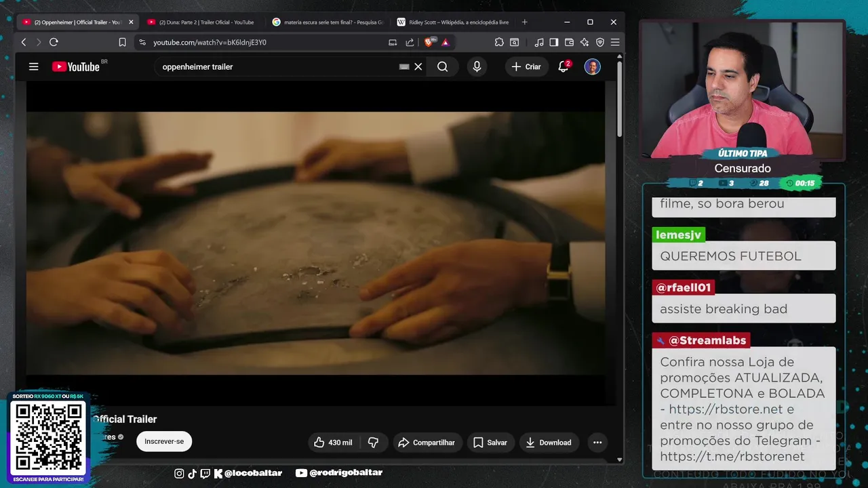This screenshot has width=868, height=488.
Task: Open Brave Shields lion icon
Action: pyautogui.click(x=429, y=42)
